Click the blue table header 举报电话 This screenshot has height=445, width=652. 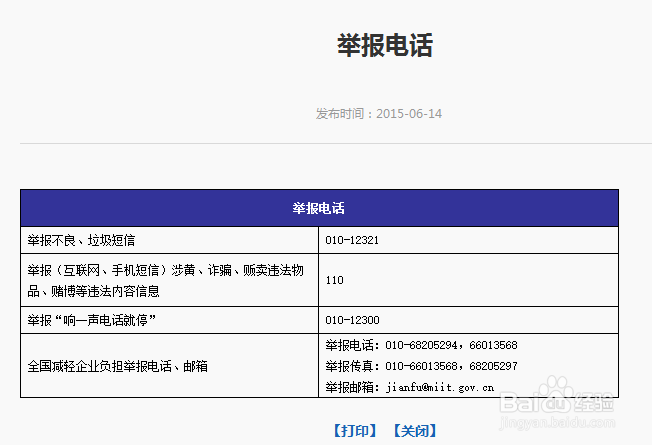pyautogui.click(x=319, y=208)
